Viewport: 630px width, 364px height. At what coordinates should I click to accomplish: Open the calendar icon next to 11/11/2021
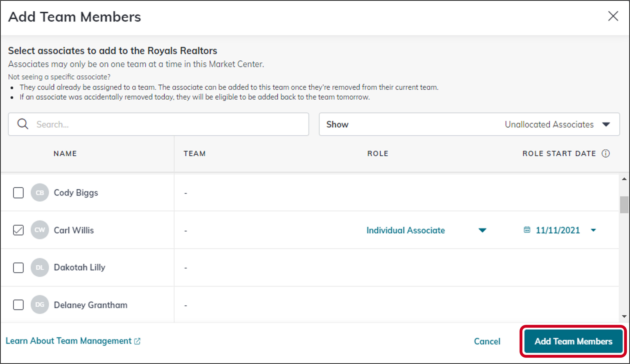click(x=527, y=230)
